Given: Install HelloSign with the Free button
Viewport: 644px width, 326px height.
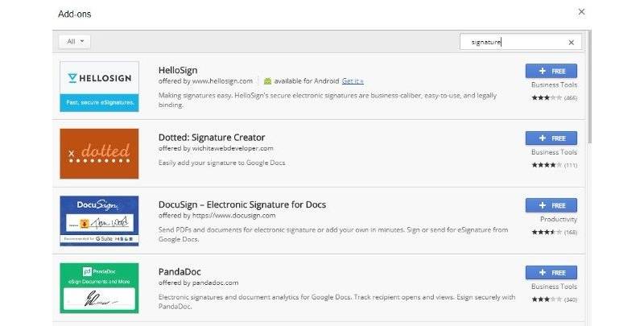Looking at the screenshot, I should point(551,70).
